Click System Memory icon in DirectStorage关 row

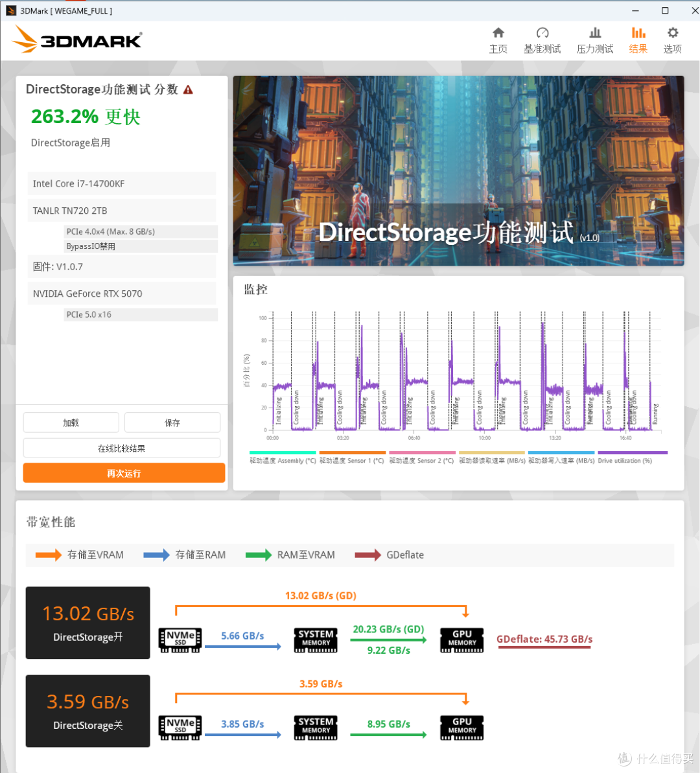(x=316, y=728)
